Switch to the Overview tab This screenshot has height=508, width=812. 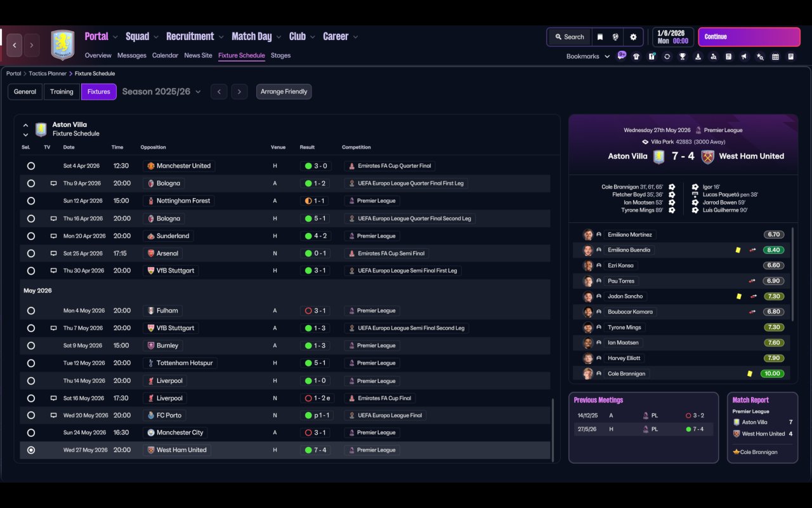pyautogui.click(x=98, y=55)
